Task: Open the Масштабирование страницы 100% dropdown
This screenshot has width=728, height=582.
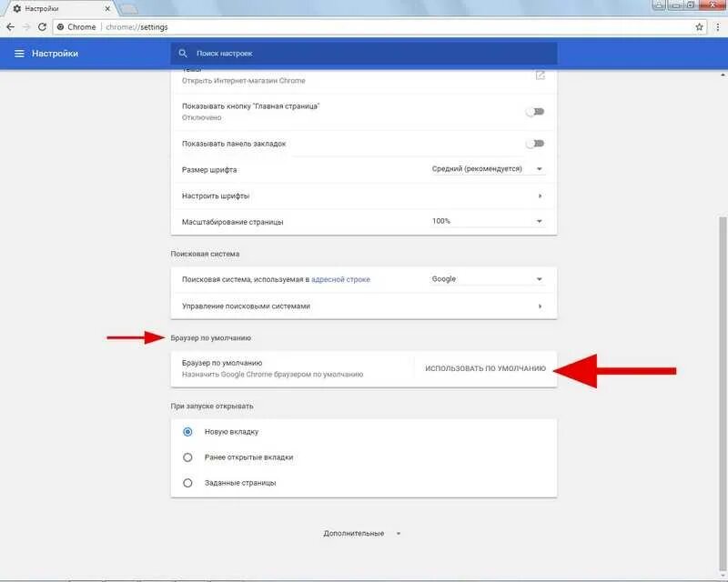Action: (487, 221)
